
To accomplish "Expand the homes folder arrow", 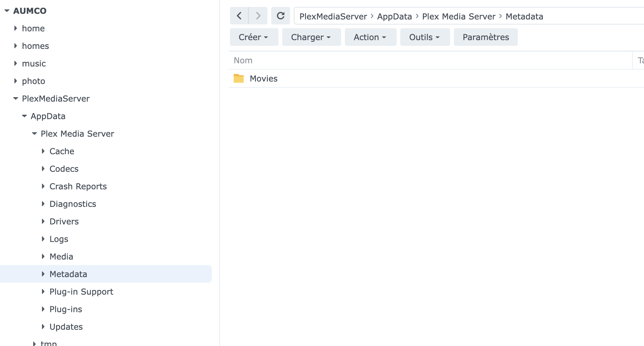I will tap(16, 46).
